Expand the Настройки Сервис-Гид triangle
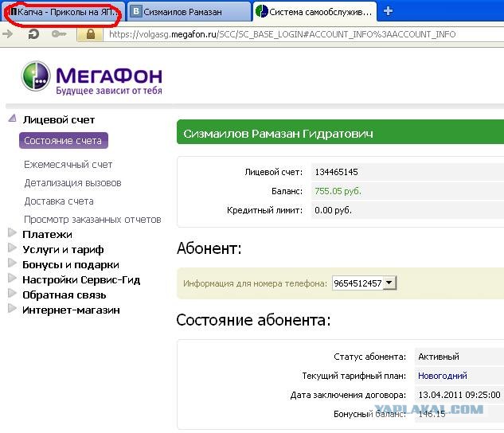 12,278
